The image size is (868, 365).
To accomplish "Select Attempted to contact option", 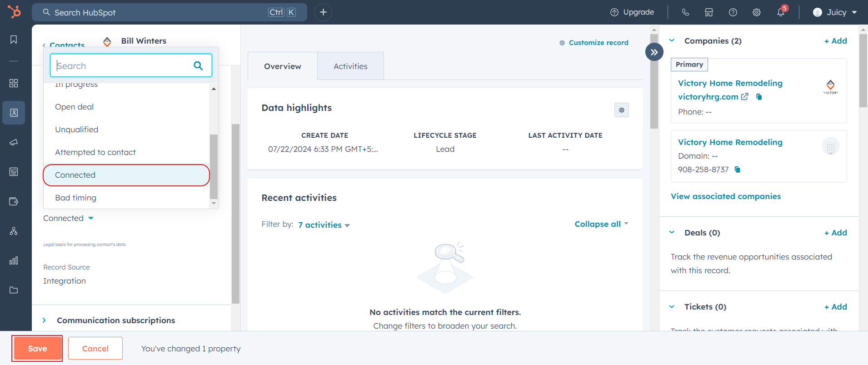I will (126, 152).
